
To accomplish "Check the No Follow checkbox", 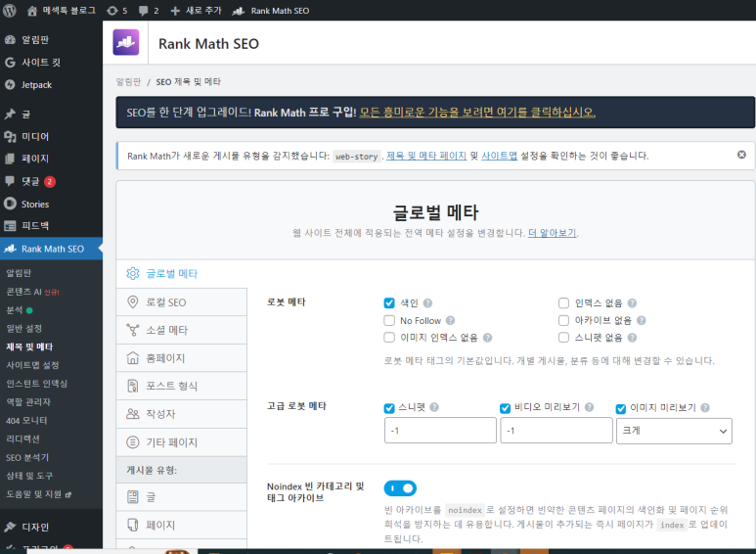I will pyautogui.click(x=389, y=320).
